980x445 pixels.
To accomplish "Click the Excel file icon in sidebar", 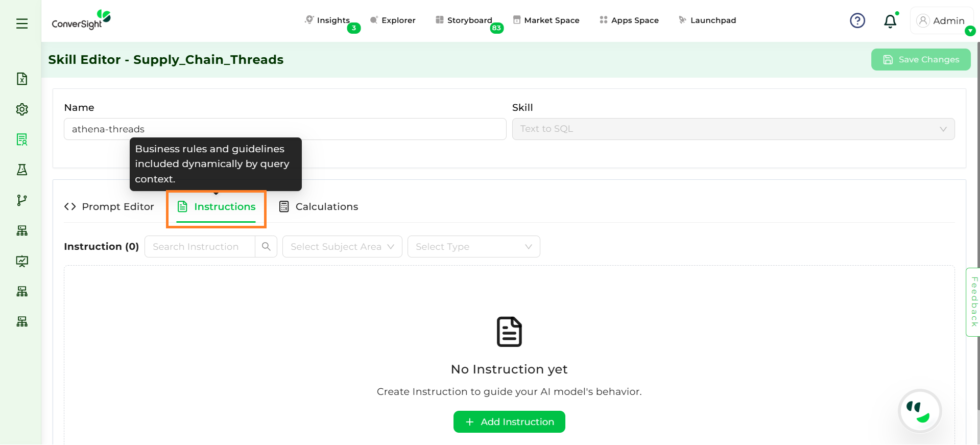I will [x=22, y=79].
